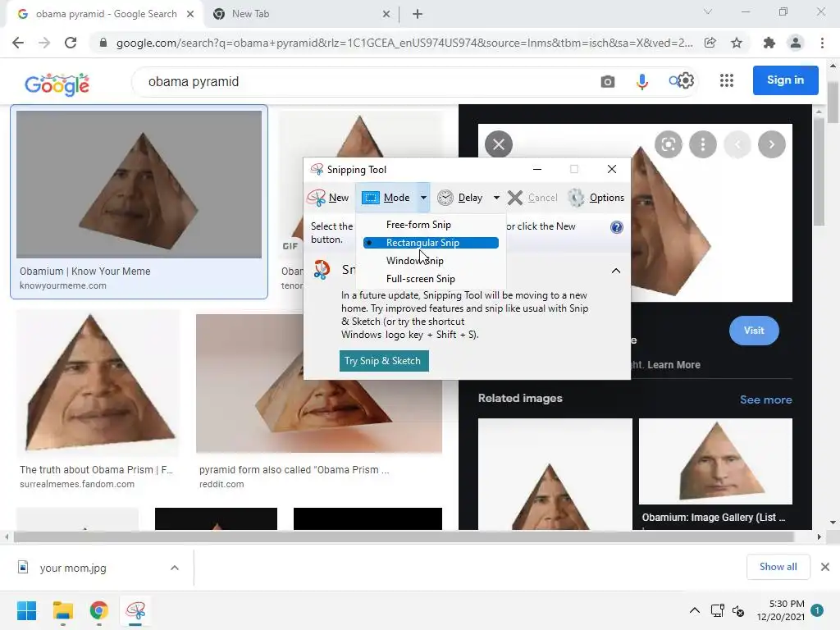Click the muted volume tray icon

(738, 610)
